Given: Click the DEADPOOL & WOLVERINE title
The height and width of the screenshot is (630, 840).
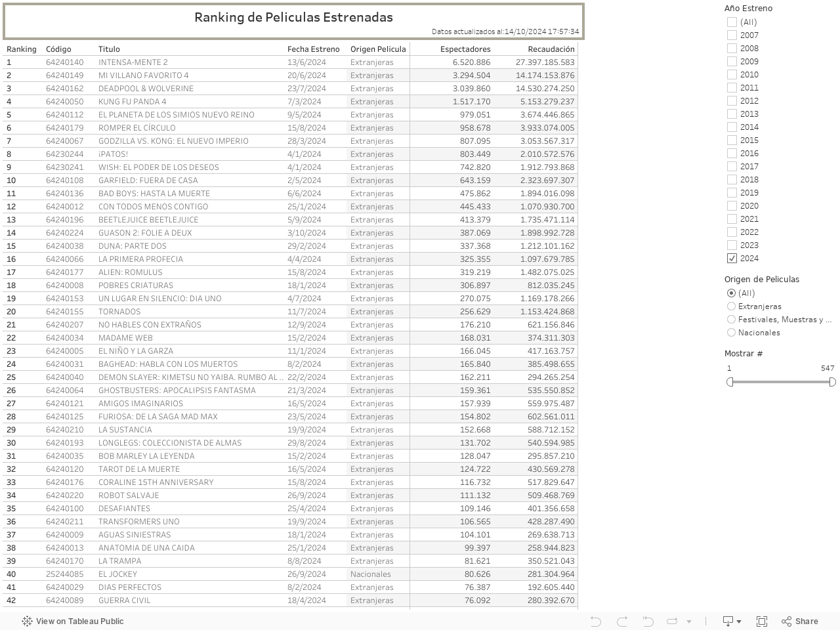Looking at the screenshot, I should click(x=146, y=89).
